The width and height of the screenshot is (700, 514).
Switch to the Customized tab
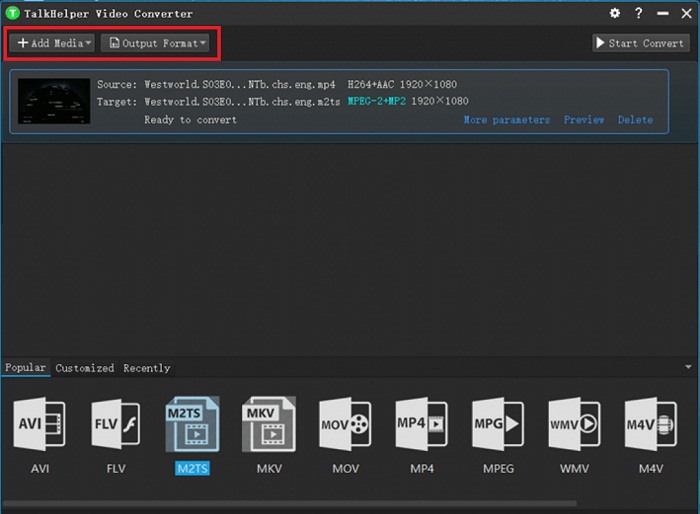click(x=84, y=368)
